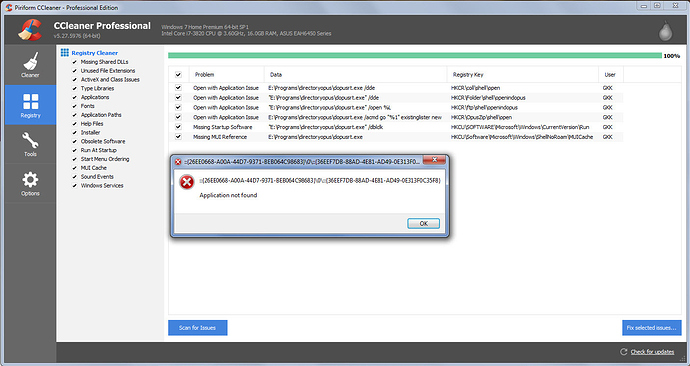This screenshot has height=366, width=690.
Task: Toggle Sound Events checkbox
Action: pyautogui.click(x=74, y=176)
